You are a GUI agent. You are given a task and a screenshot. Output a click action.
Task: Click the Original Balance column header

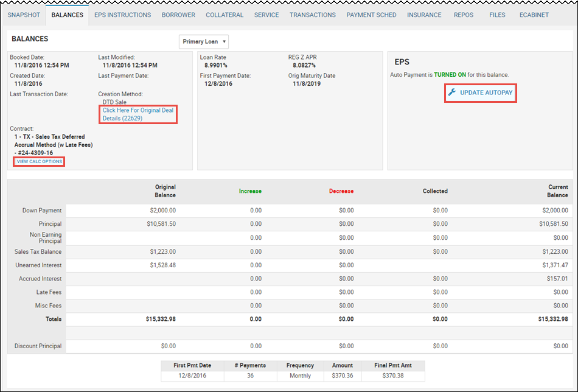click(x=165, y=191)
